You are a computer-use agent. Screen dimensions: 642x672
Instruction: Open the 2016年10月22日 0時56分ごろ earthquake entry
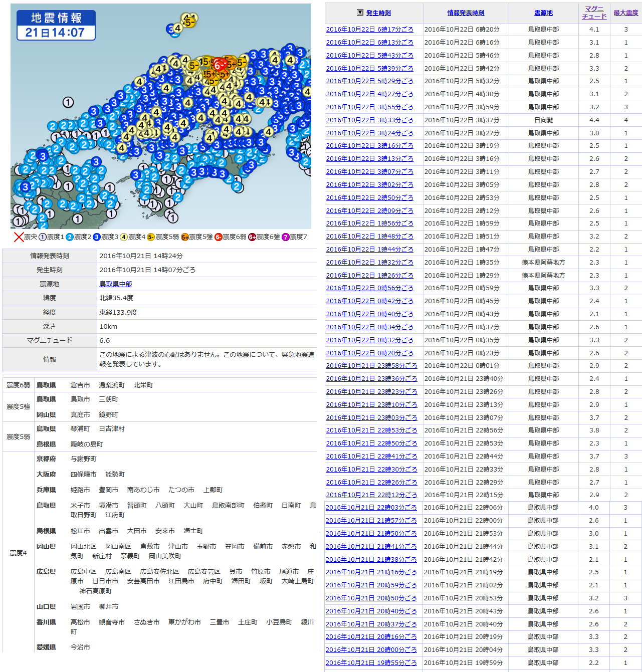(370, 288)
